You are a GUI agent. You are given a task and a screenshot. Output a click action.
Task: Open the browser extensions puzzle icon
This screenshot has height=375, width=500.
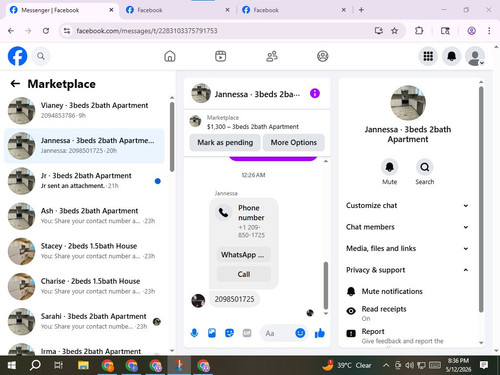click(419, 31)
